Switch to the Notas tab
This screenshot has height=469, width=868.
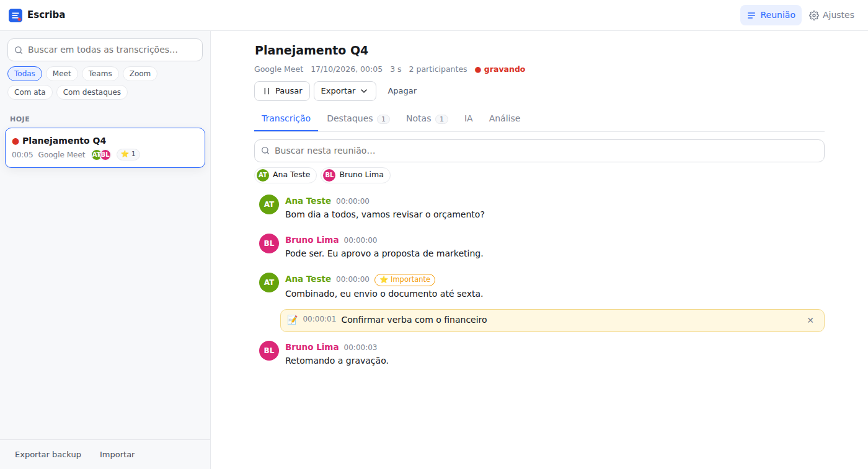click(427, 118)
